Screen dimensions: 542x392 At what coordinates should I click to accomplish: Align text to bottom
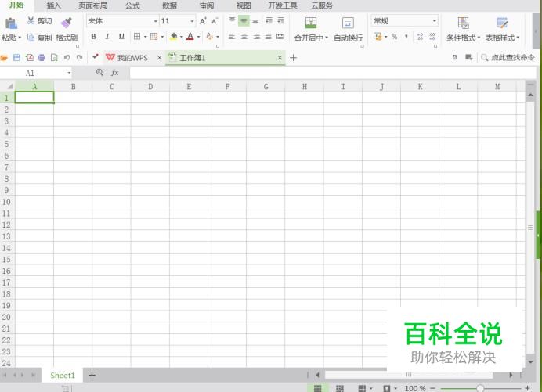[255, 20]
